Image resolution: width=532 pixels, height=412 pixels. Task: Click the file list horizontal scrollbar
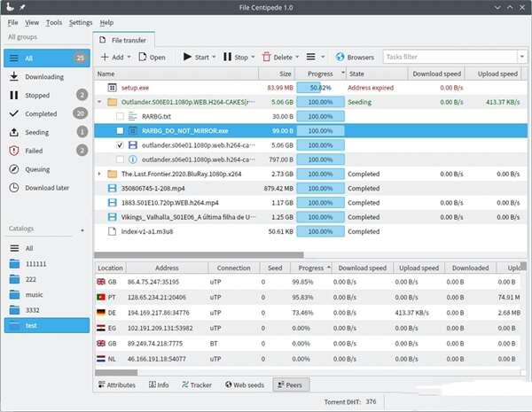point(199,254)
